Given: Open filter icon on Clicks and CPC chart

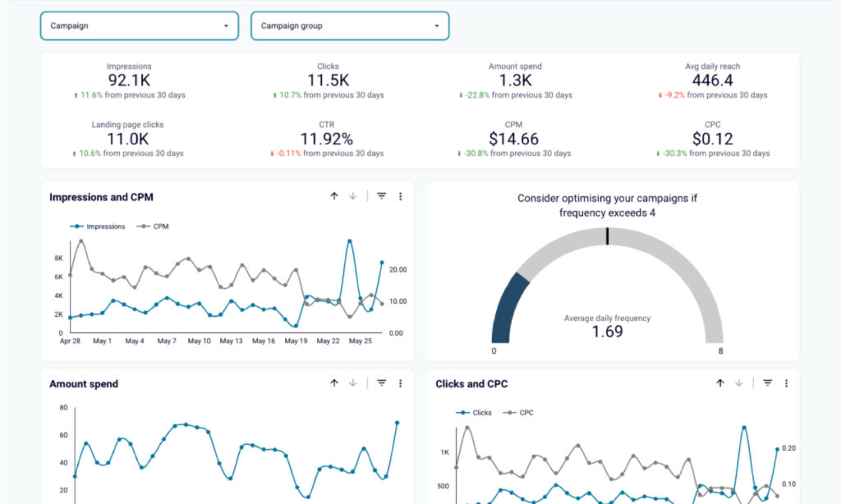Looking at the screenshot, I should pos(768,383).
